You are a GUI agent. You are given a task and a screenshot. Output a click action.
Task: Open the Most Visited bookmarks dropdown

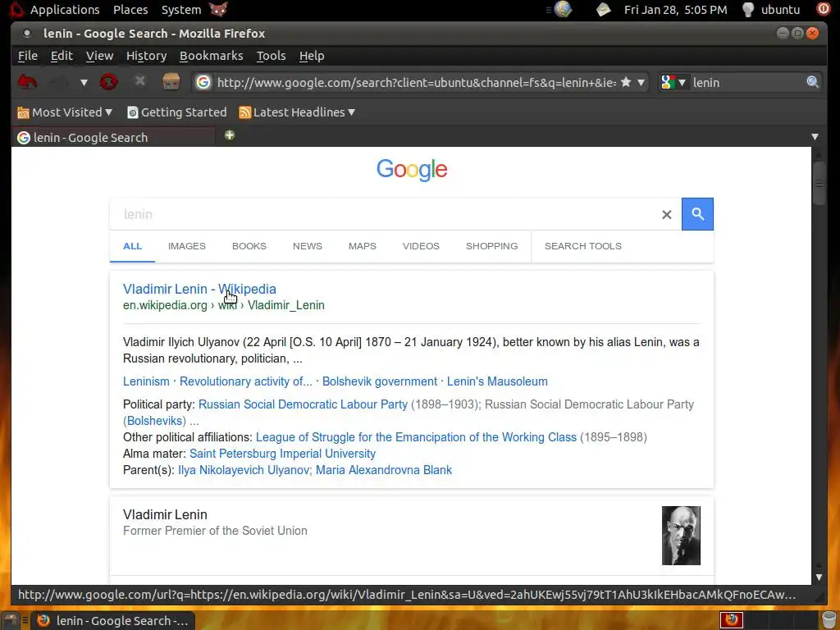coord(65,112)
